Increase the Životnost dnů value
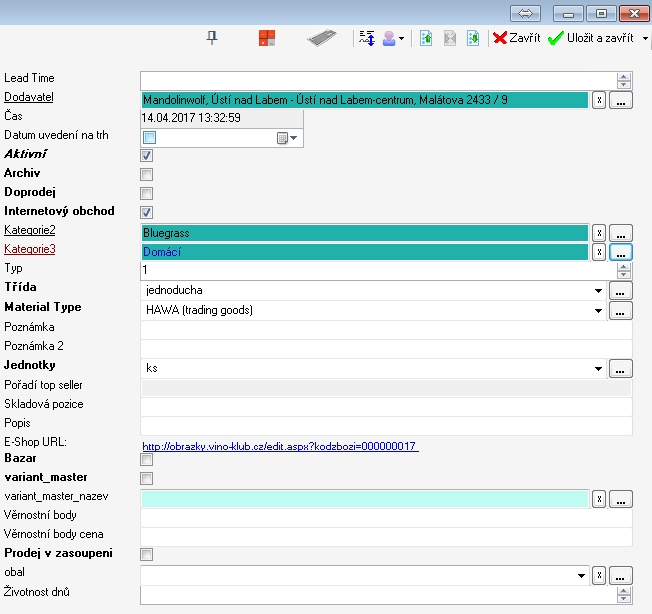Viewport: 652px width, 614px height. (x=623, y=591)
